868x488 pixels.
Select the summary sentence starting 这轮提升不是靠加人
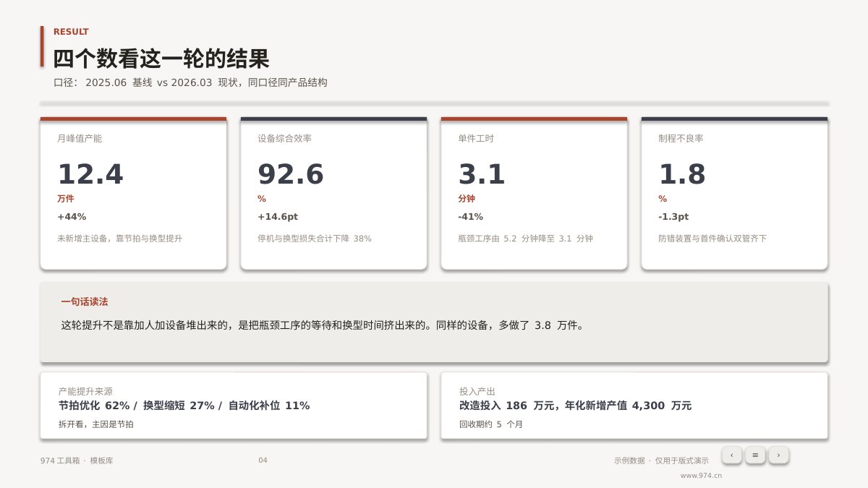(x=322, y=325)
